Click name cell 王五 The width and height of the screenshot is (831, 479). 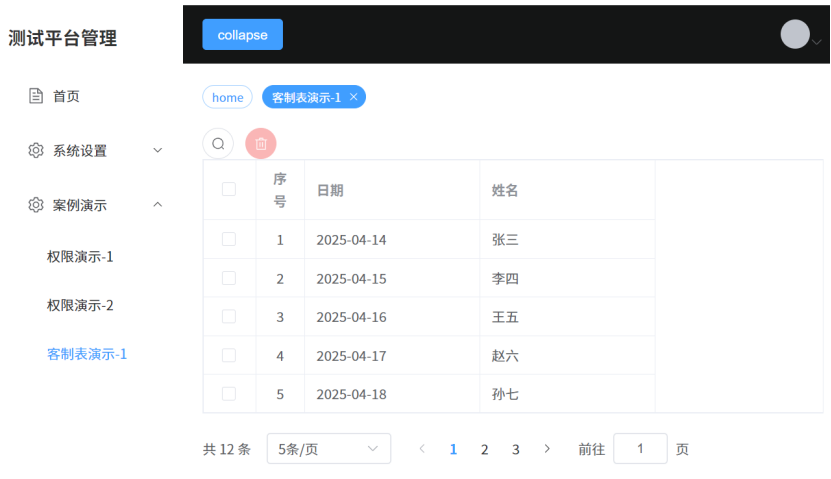(505, 317)
